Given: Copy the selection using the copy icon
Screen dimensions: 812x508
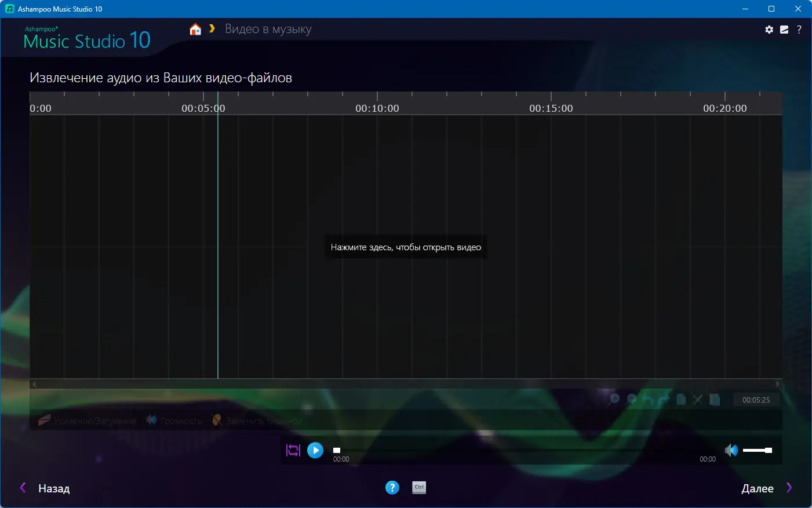Looking at the screenshot, I should (x=681, y=399).
